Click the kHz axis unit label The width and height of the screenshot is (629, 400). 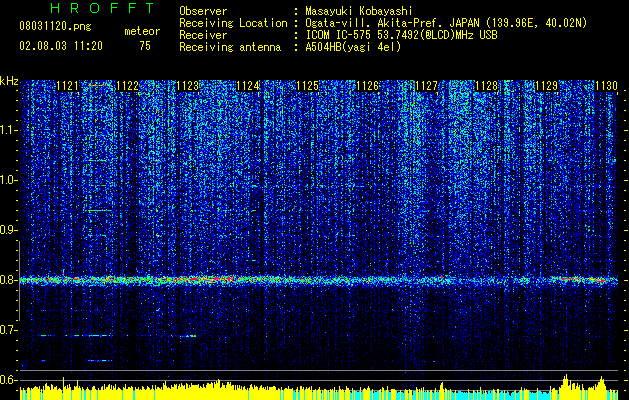click(9, 81)
